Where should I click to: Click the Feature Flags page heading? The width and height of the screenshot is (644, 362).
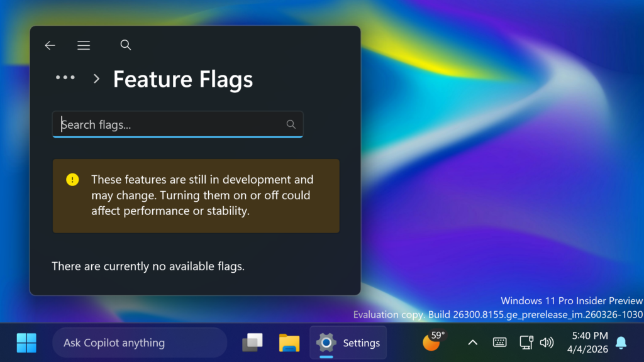tap(182, 80)
